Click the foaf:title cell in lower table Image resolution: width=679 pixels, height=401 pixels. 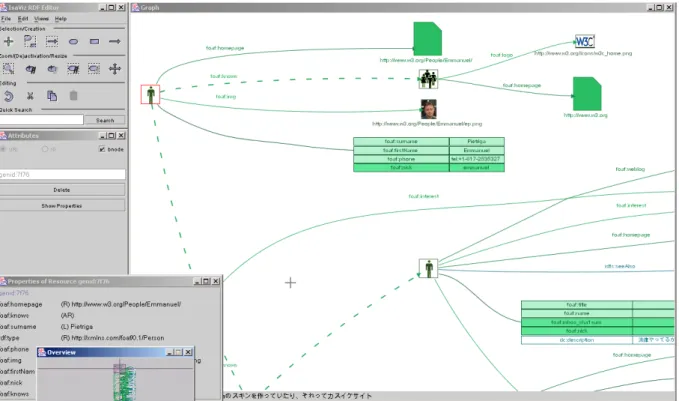(x=577, y=305)
